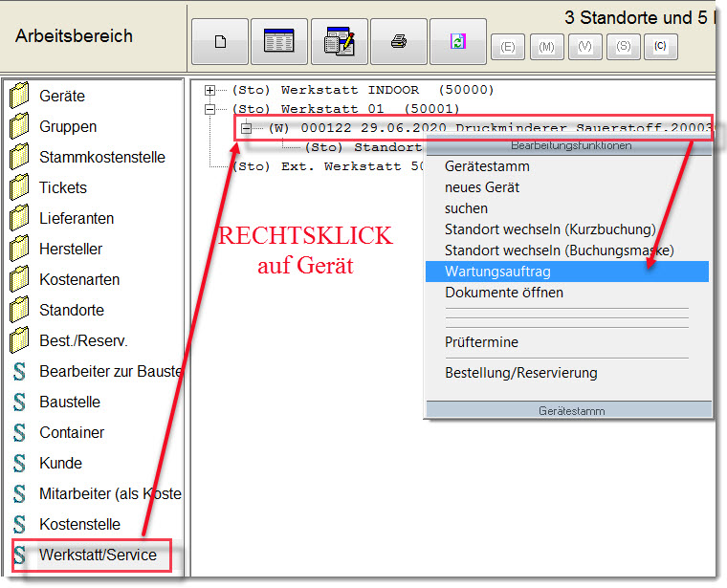Screen dimensions: 727x588
Task: Click the Baustelle S icon in sidebar
Action: click(x=19, y=403)
